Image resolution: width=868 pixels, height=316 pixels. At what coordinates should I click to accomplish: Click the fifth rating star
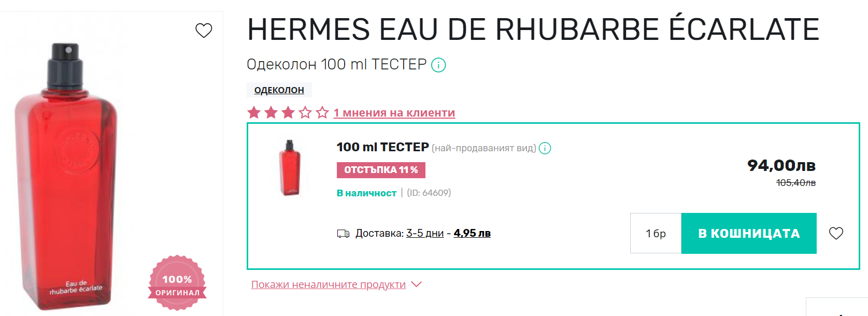pyautogui.click(x=322, y=112)
